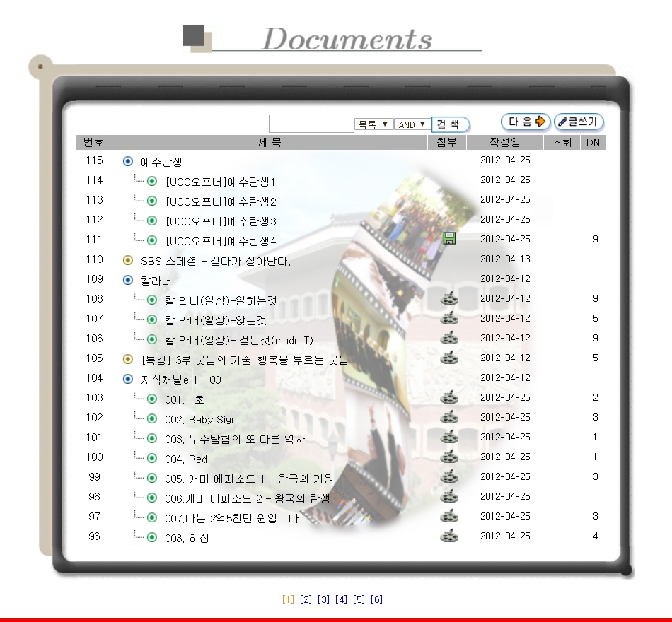Open the attachment icon for 칼 라너(일상)- 걷는것(made T)
The width and height of the screenshot is (672, 622).
pos(449,338)
